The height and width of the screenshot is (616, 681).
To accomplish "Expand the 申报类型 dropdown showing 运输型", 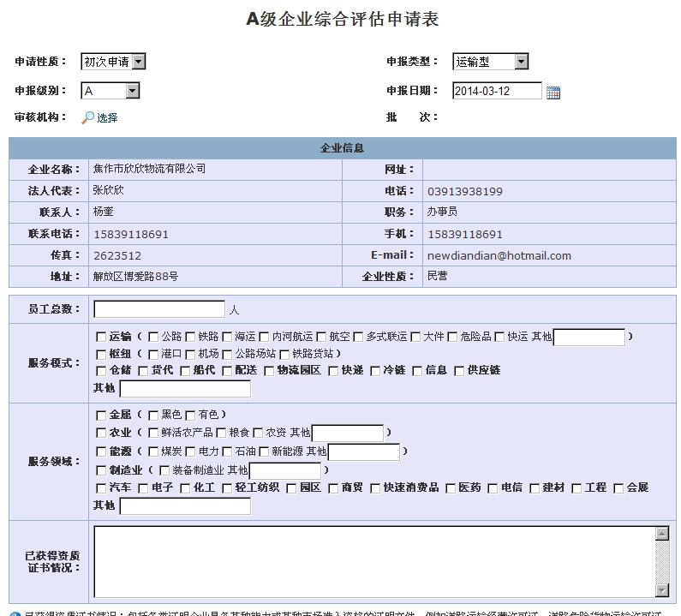I will [x=521, y=62].
